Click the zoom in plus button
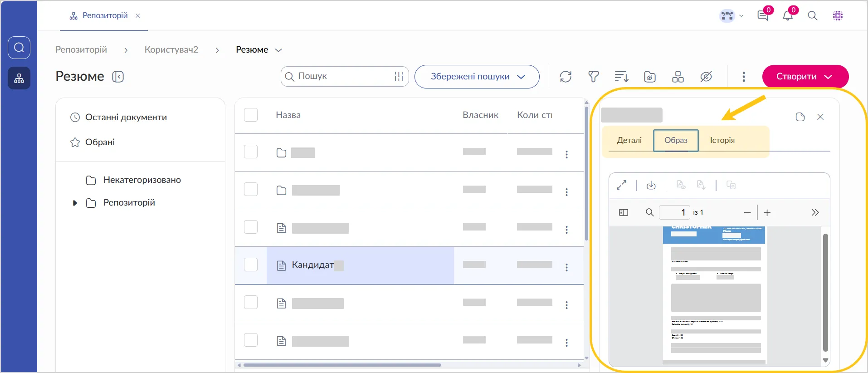The width and height of the screenshot is (868, 373). (767, 212)
